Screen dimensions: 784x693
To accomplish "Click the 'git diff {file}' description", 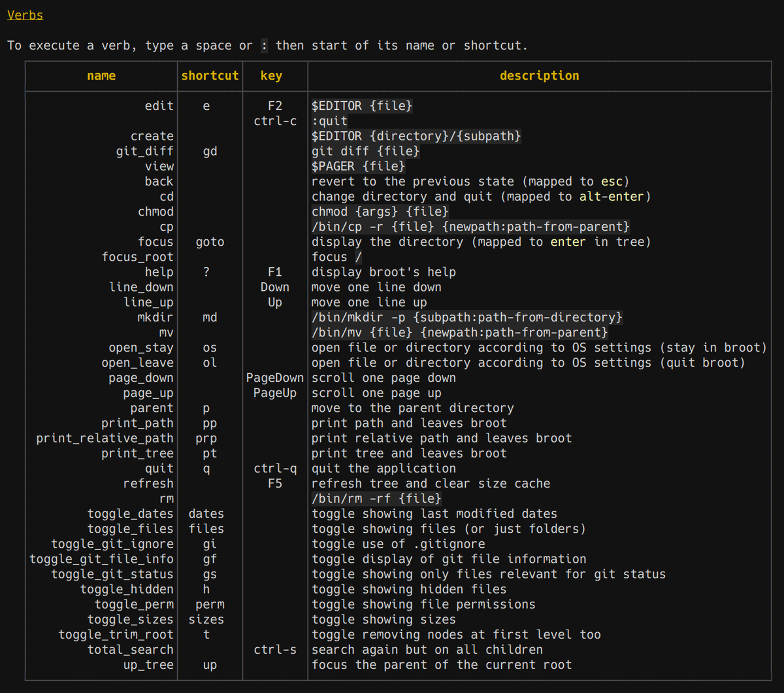I will click(x=366, y=151).
